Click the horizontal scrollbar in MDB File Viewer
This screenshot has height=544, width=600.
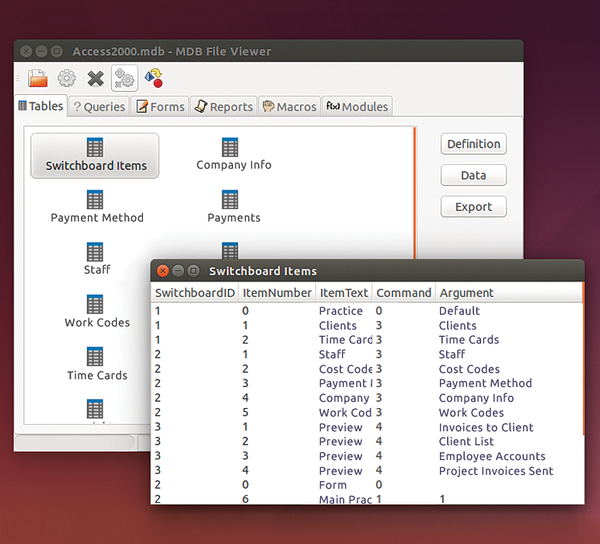[75, 442]
